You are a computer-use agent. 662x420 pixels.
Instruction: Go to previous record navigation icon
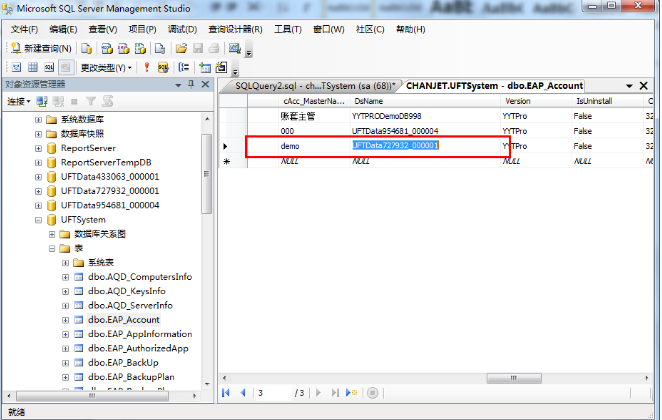(243, 393)
